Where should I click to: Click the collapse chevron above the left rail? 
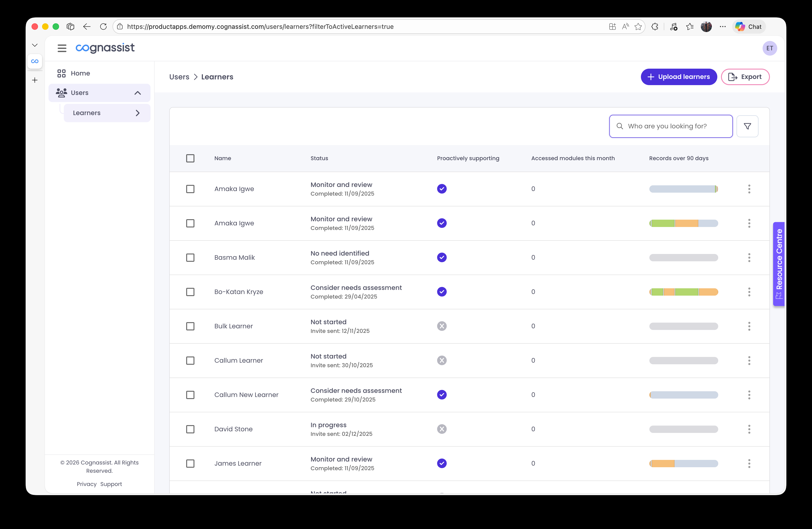[x=35, y=45]
